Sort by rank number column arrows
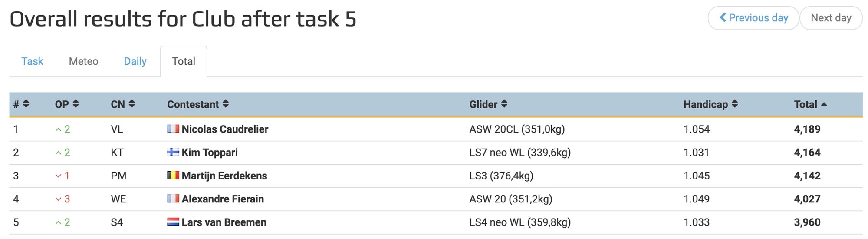Image resolution: width=868 pixels, height=239 pixels. point(26,104)
